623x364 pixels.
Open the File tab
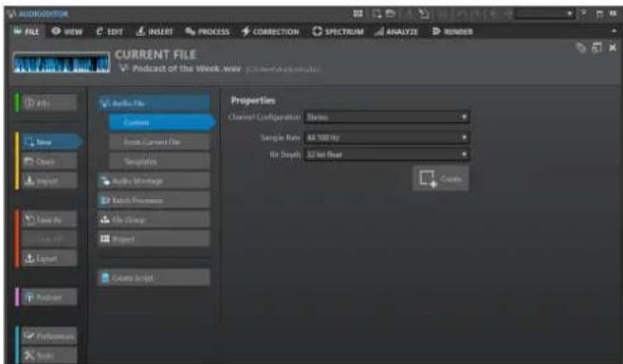click(x=27, y=31)
